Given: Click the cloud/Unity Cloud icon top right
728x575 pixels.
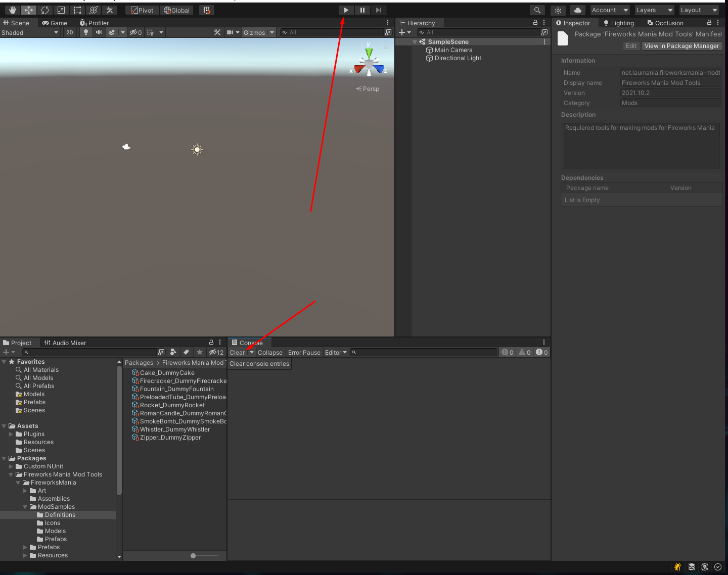Looking at the screenshot, I should [577, 10].
